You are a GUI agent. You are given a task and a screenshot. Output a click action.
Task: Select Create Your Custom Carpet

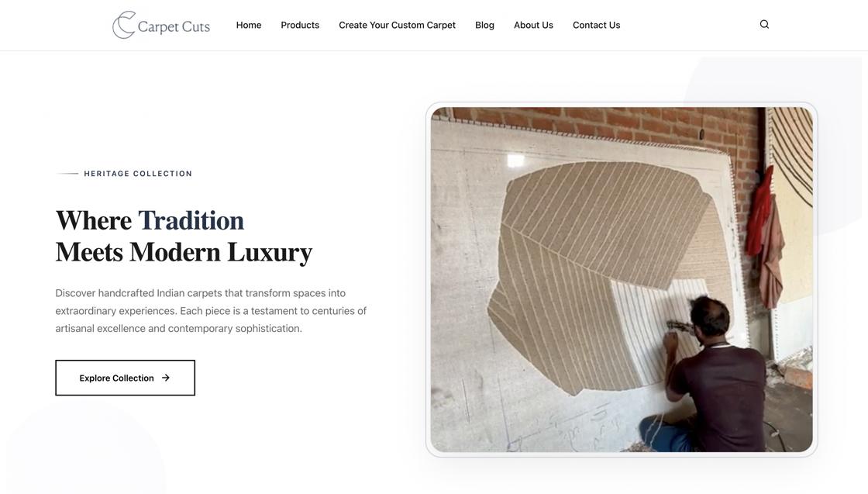click(397, 25)
